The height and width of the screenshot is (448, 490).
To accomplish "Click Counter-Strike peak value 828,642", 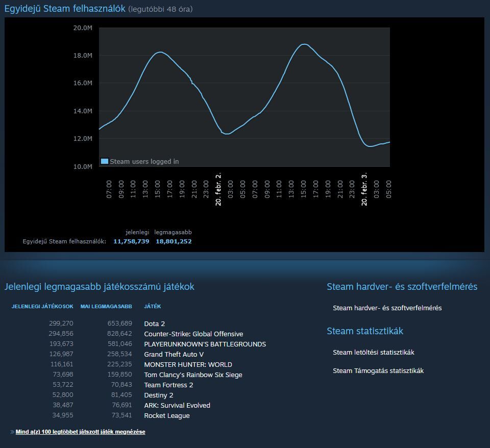I will point(119,334).
